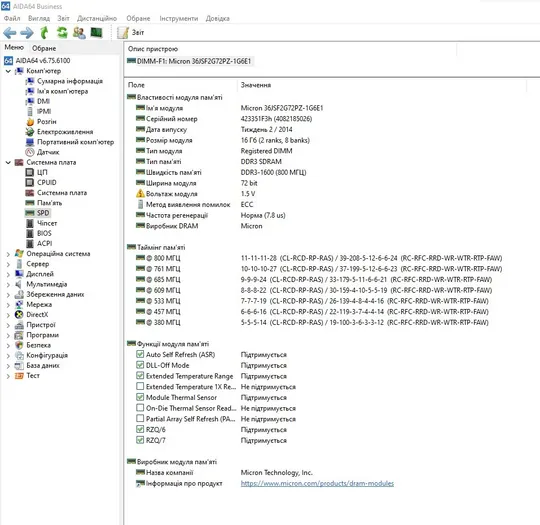Select the AIDA64 v6.75.6100 root icon
This screenshot has width=540, height=525.
click(9, 61)
